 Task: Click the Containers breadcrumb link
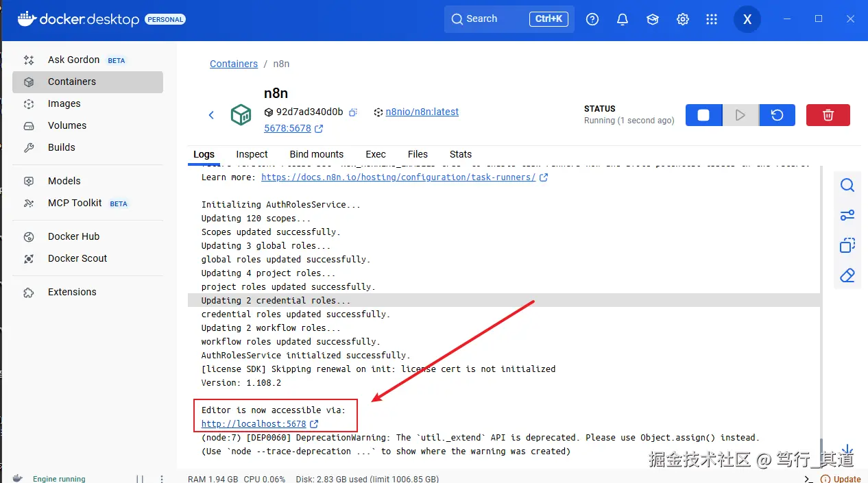pos(234,64)
